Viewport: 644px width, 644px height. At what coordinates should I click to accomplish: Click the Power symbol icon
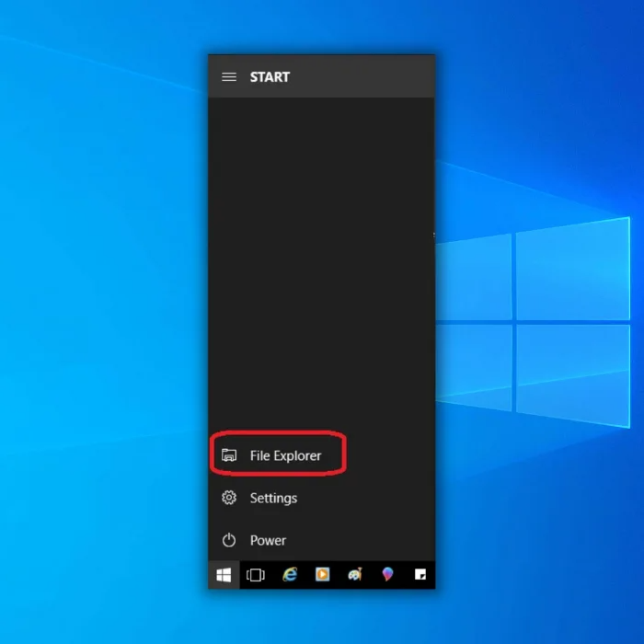(229, 540)
